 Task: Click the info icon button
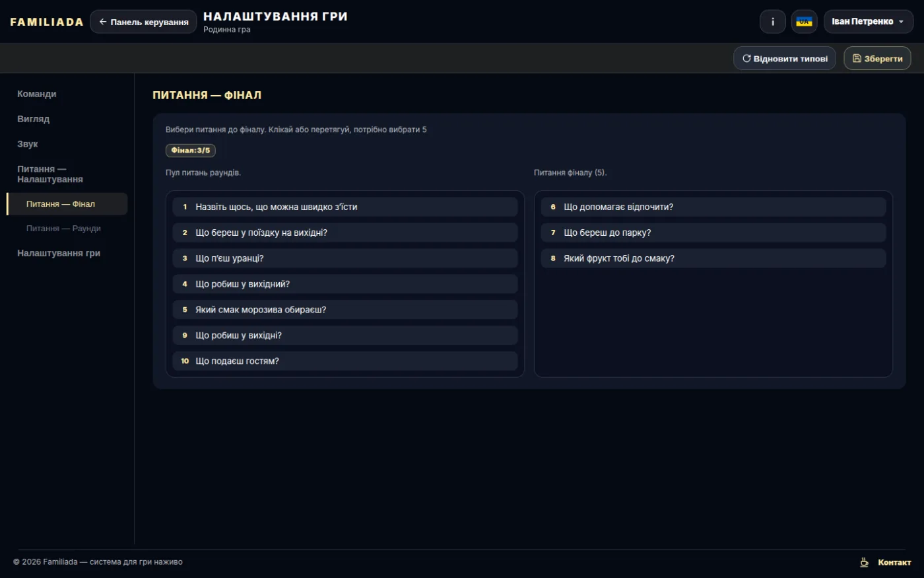(x=773, y=22)
